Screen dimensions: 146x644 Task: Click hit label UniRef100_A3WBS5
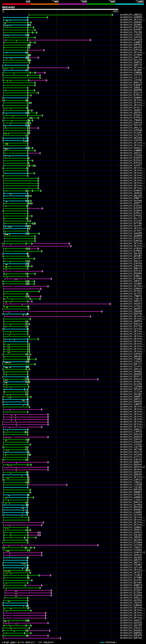click(131, 42)
